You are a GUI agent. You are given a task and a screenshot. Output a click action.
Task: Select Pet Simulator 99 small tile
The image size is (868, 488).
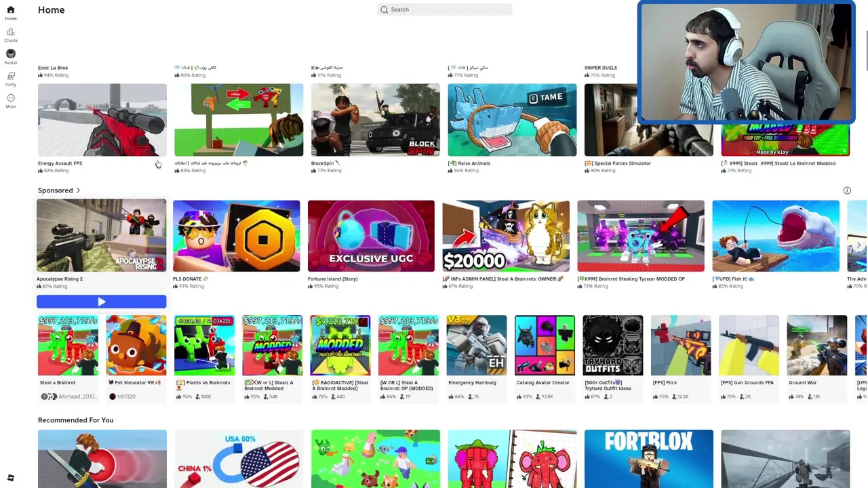136,345
